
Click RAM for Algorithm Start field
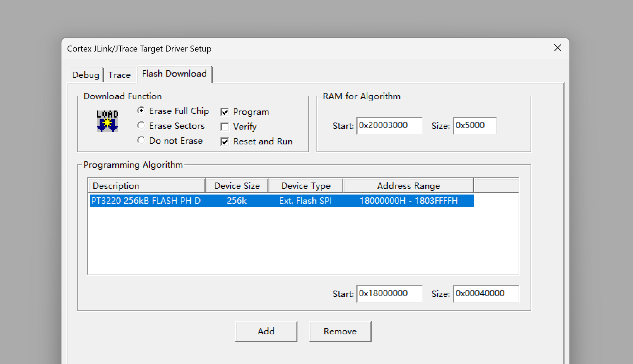389,126
